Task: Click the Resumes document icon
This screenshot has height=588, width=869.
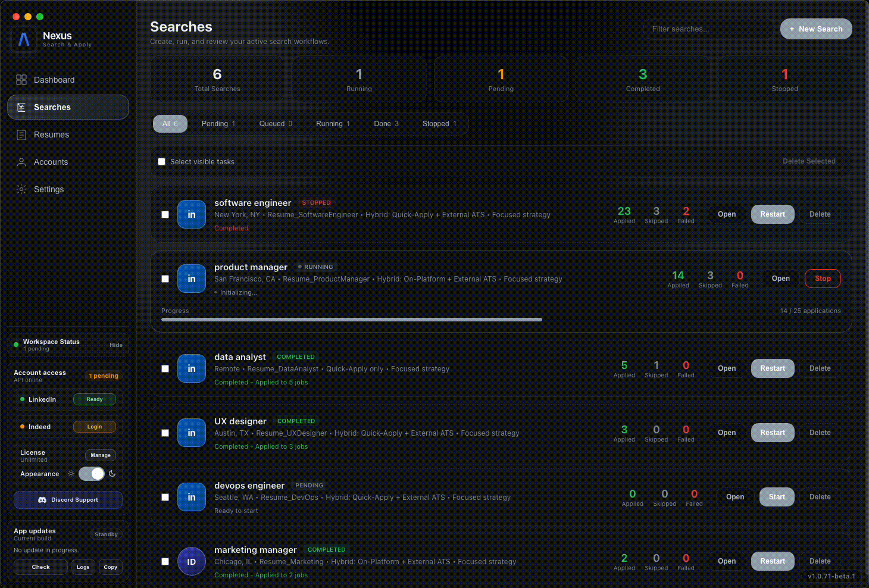Action: point(21,135)
